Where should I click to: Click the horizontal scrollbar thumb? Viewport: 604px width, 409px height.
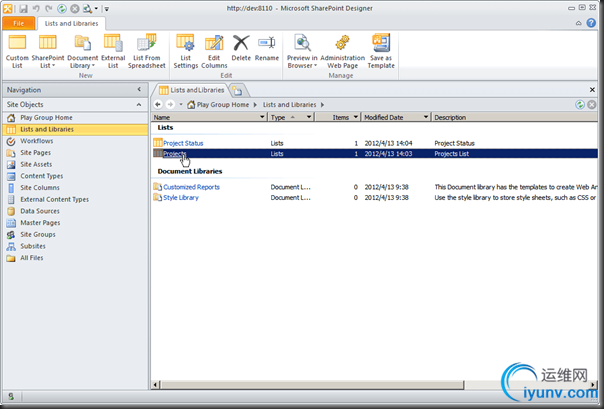(312, 385)
